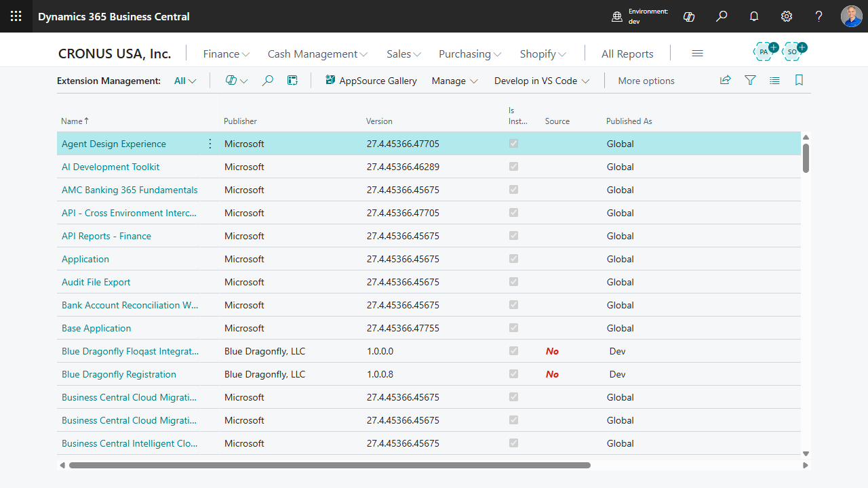Open row options dots for Agent Design Experience
Viewport: 868px width, 488px height.
210,144
